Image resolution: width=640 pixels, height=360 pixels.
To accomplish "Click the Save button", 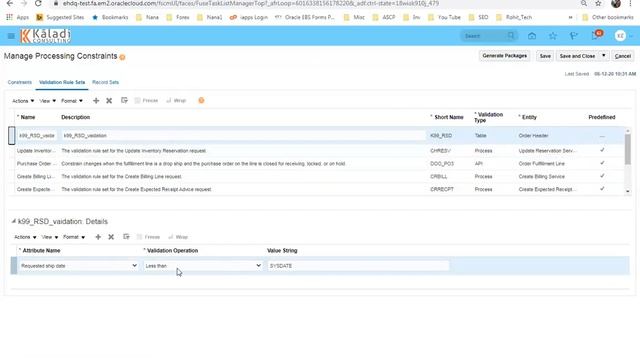I will click(545, 56).
